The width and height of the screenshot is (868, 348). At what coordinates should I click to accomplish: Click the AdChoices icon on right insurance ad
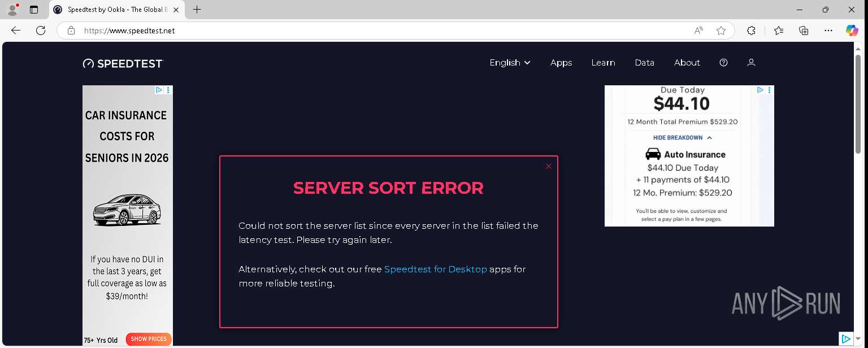pyautogui.click(x=761, y=90)
